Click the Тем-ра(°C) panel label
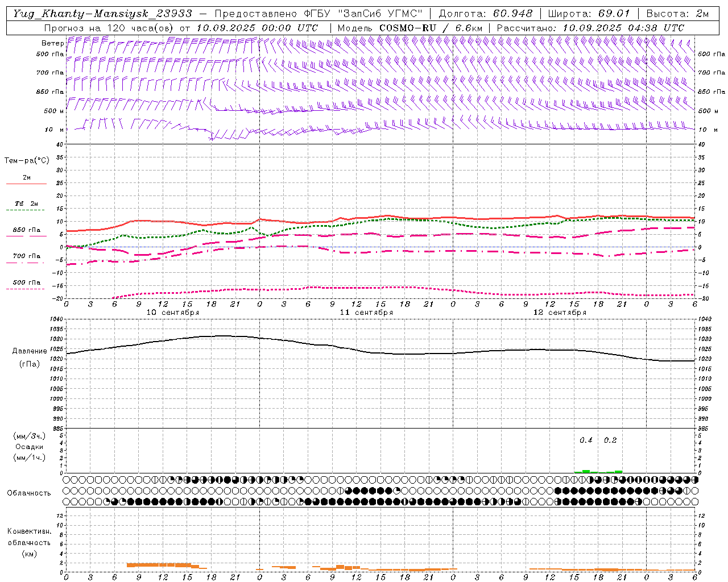The width and height of the screenshot is (728, 582). pos(27,161)
